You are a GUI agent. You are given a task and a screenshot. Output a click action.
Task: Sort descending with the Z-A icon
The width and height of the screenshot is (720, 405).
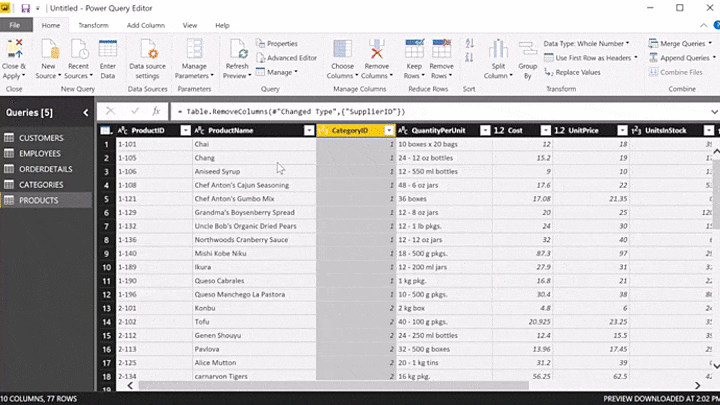click(x=469, y=57)
